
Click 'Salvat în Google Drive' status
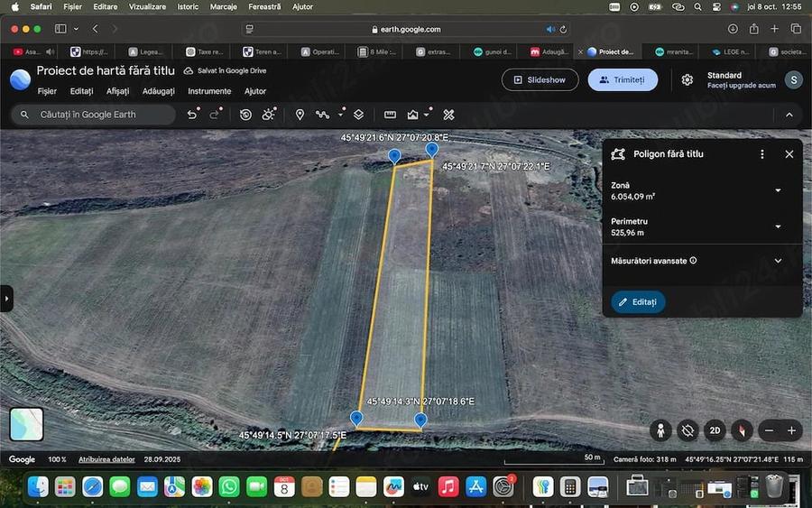coord(226,71)
